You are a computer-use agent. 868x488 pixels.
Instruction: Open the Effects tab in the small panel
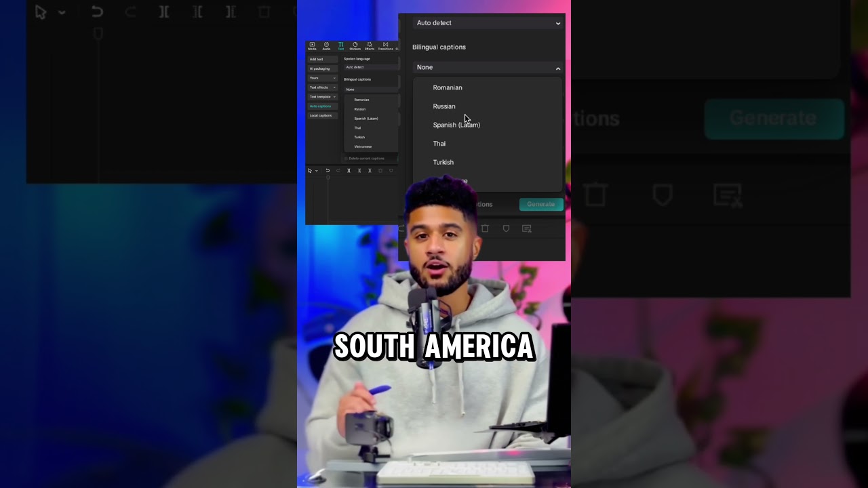point(370,46)
